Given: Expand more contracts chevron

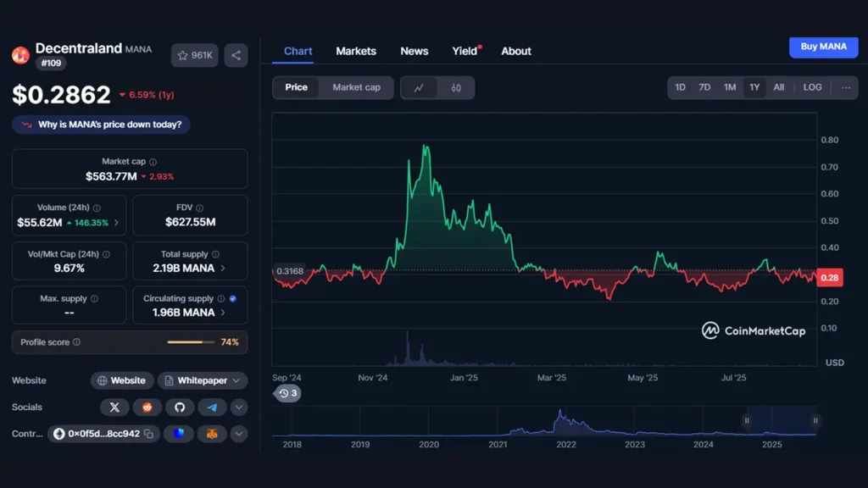Looking at the screenshot, I should tap(238, 434).
